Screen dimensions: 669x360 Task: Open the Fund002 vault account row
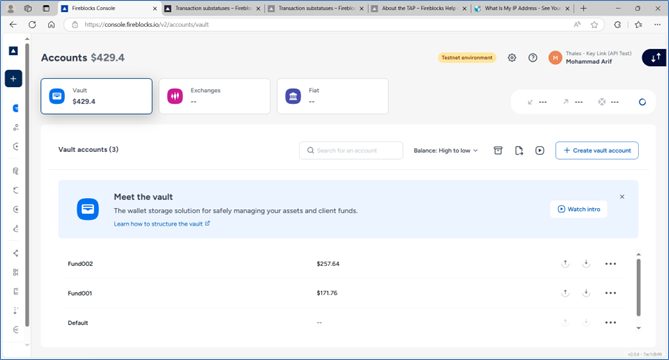[344, 264]
